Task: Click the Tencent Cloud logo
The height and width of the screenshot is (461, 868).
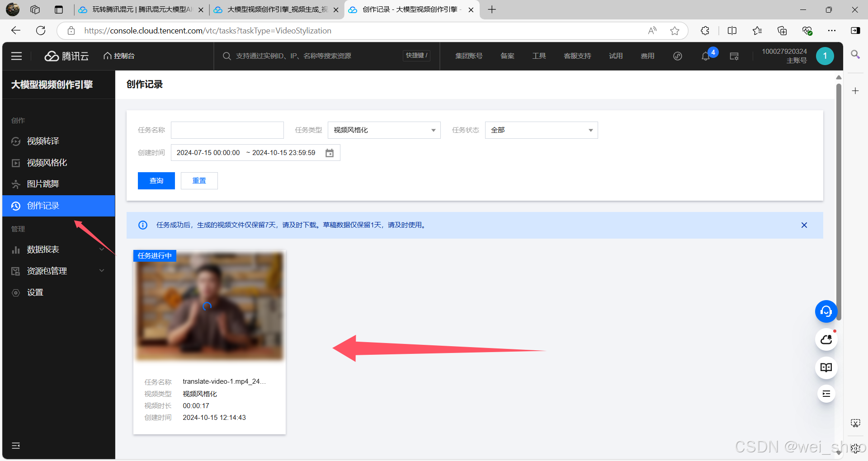Action: (x=66, y=56)
